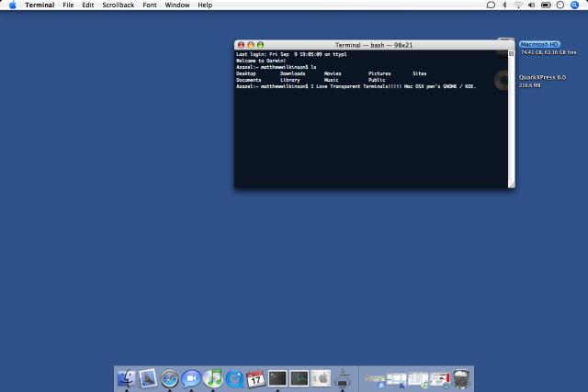Select Macintosh HD on the desktop
Image resolution: width=588 pixels, height=392 pixels.
coord(539,44)
